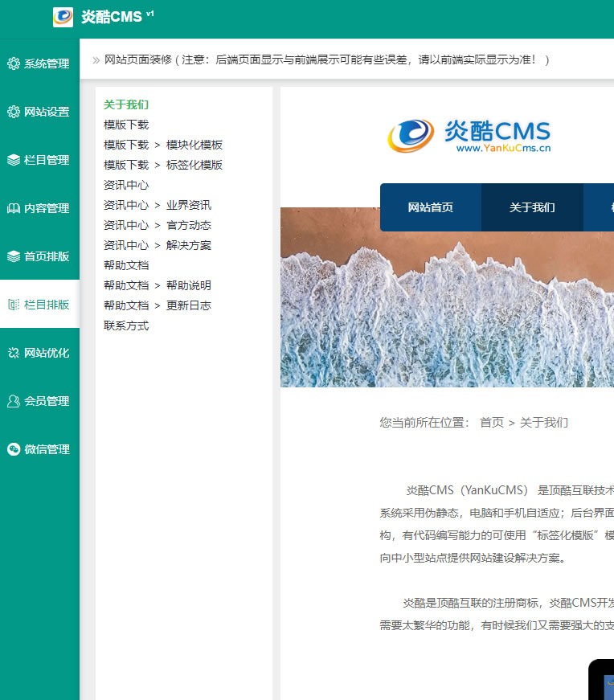The image size is (614, 700).
Task: Click 网站首页 in preview navigation bar
Action: [x=431, y=207]
